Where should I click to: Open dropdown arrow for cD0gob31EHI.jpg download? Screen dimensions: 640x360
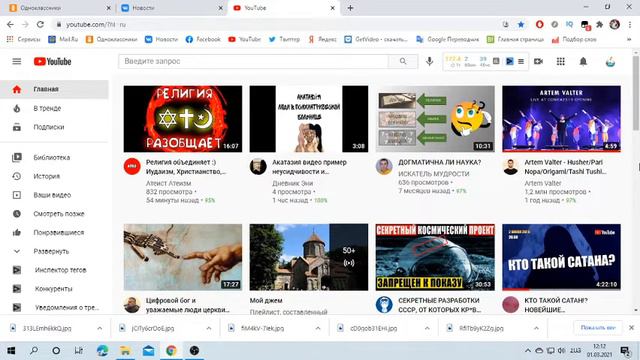[427, 328]
